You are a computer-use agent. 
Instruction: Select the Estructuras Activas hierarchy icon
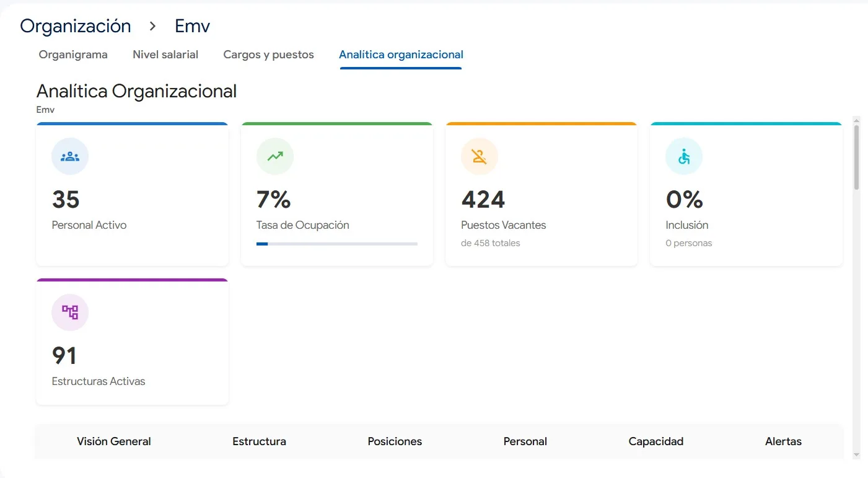[x=69, y=312]
